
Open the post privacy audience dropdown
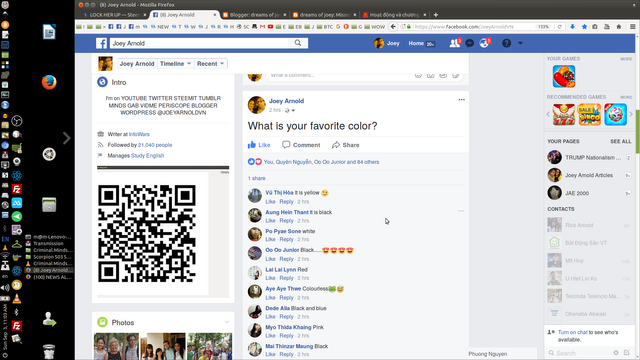click(x=290, y=110)
